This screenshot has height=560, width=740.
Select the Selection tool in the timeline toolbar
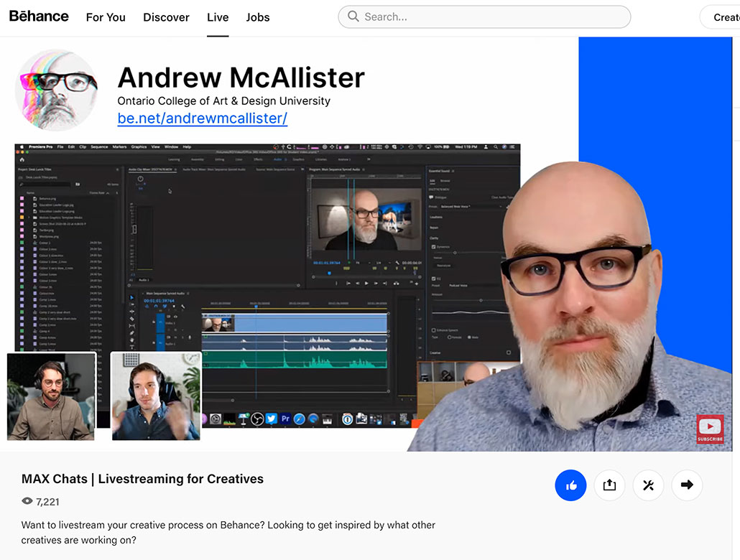click(x=131, y=298)
